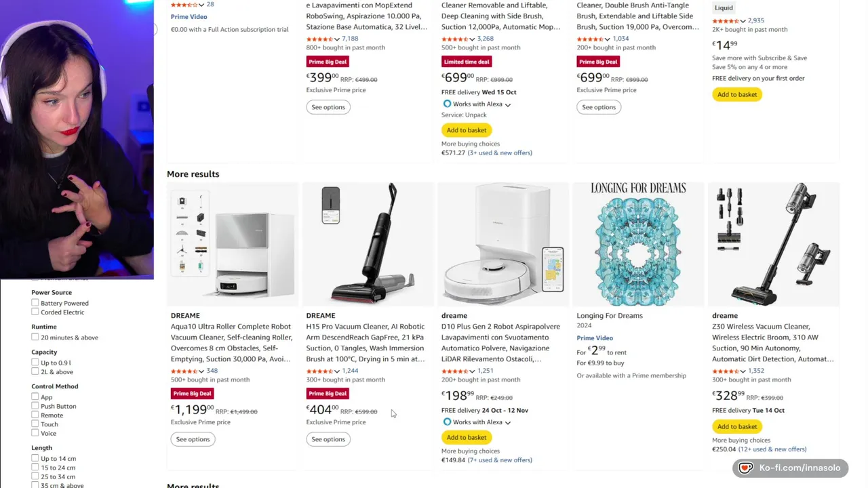Check the Up to 14 cm length filter
The width and height of the screenshot is (868, 488).
coord(35,458)
